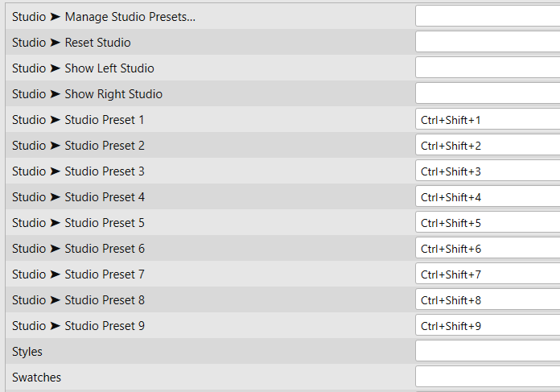Select the Swatches row label
This screenshot has width=560, height=392.
36,377
